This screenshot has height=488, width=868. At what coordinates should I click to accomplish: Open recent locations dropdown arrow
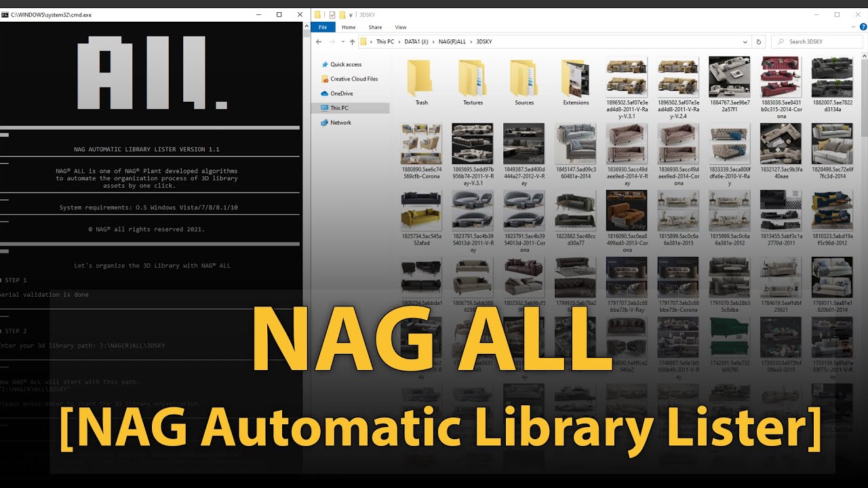342,41
